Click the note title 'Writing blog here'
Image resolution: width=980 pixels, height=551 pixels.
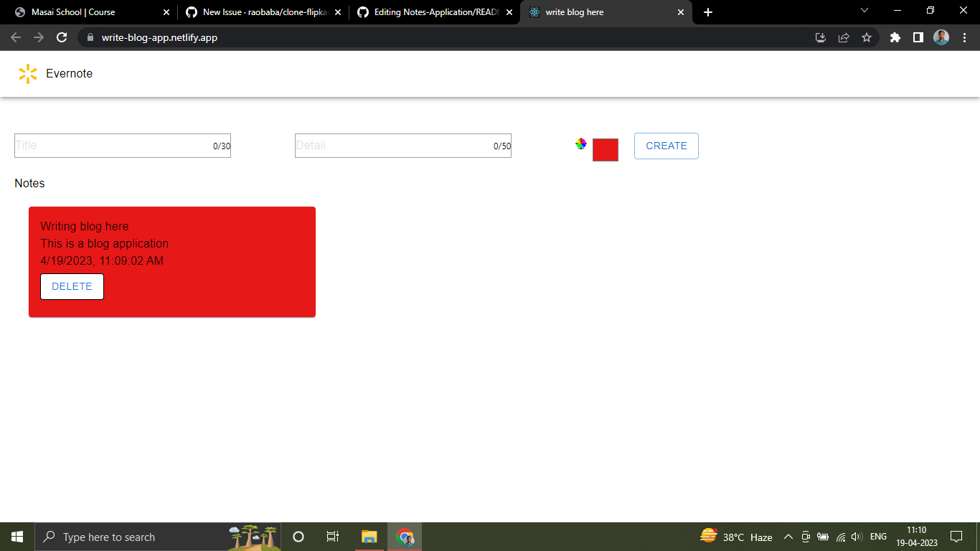[x=85, y=226]
